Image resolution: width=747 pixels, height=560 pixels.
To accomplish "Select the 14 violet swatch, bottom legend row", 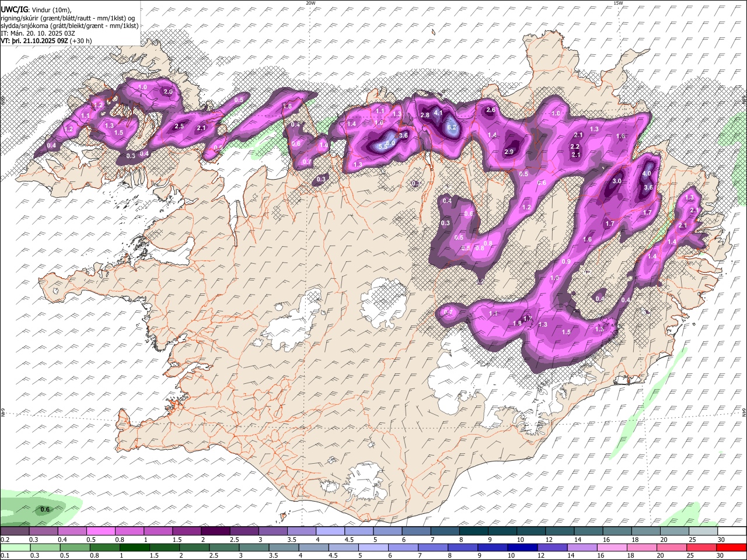I will [x=583, y=547].
